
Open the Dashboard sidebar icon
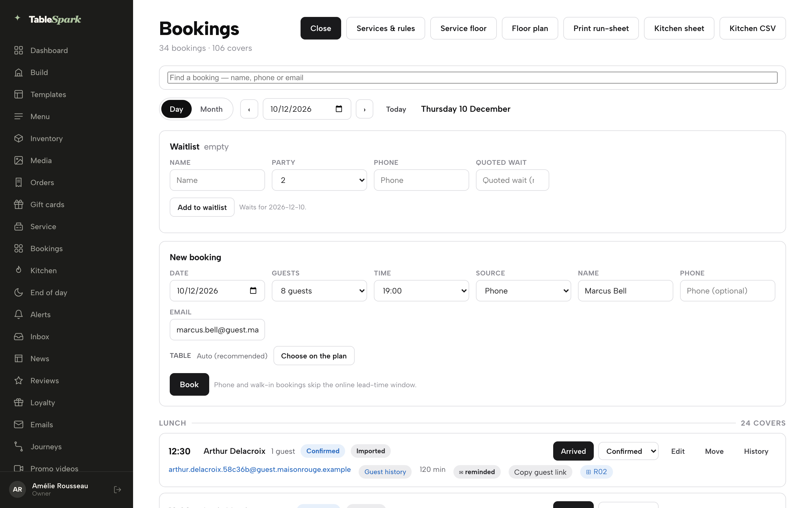(x=18, y=51)
